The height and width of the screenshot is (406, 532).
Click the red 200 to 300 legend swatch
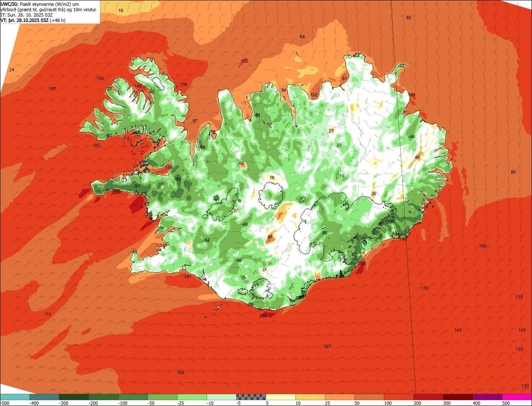coord(428,397)
